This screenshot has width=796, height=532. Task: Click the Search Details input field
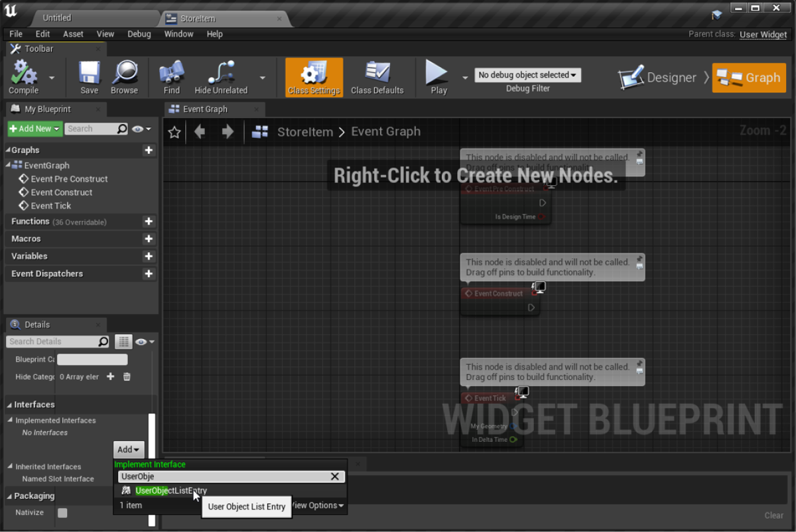[53, 342]
